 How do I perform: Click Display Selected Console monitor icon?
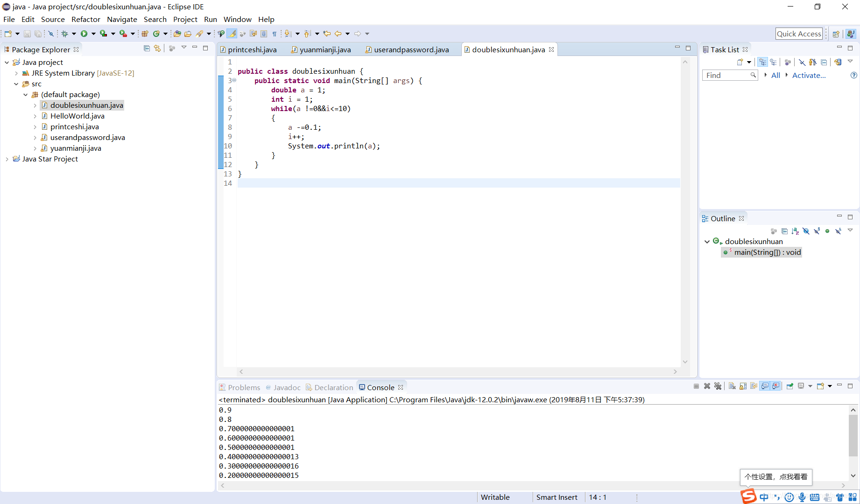tap(801, 386)
